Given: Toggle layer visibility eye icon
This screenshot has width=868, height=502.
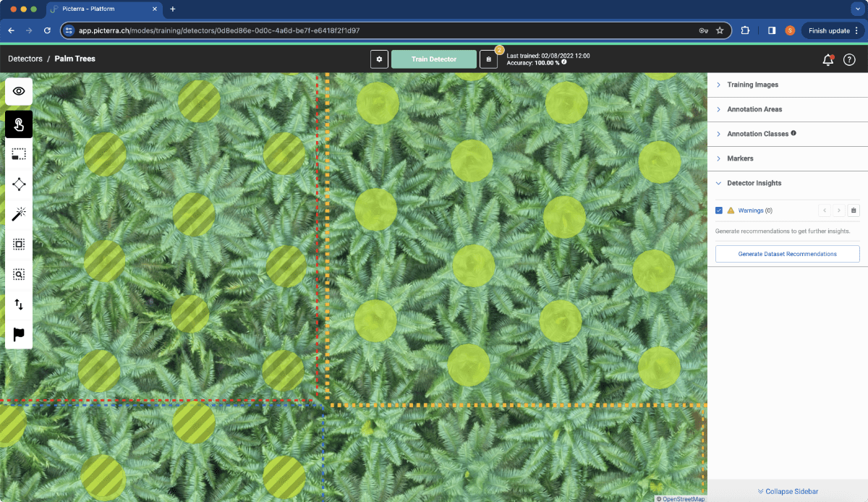Looking at the screenshot, I should coord(19,91).
